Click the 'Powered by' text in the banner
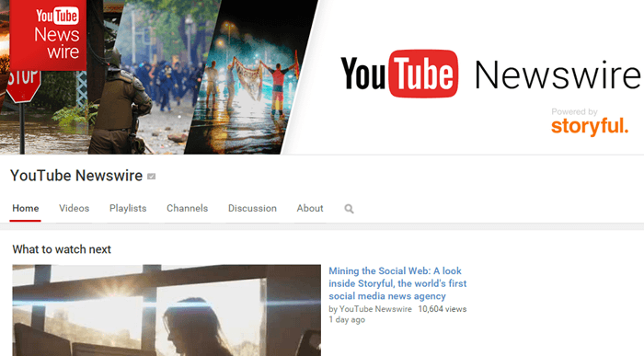The width and height of the screenshot is (644, 356). [x=574, y=111]
